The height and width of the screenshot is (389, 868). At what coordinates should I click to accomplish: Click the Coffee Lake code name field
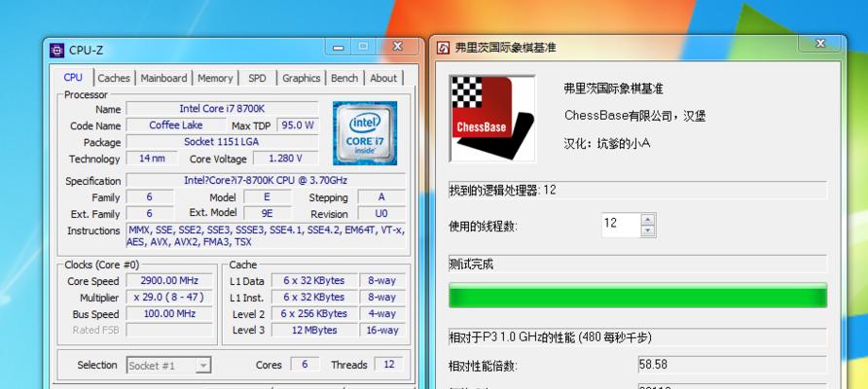tap(176, 125)
